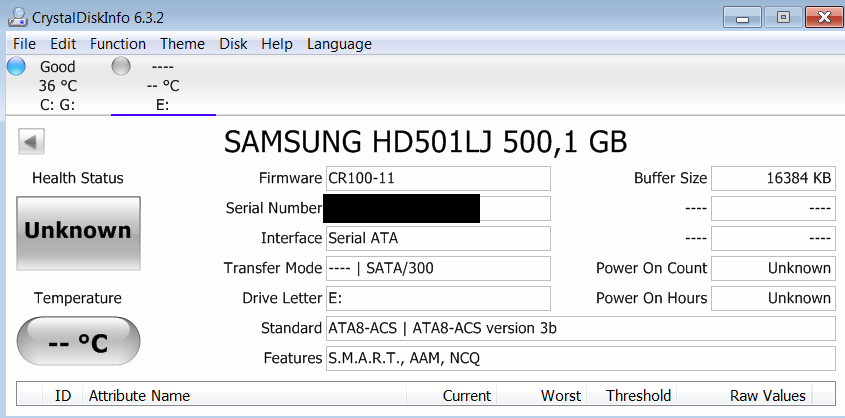The width and height of the screenshot is (845, 418).
Task: Select the gray status orb for disk E:
Action: click(121, 66)
